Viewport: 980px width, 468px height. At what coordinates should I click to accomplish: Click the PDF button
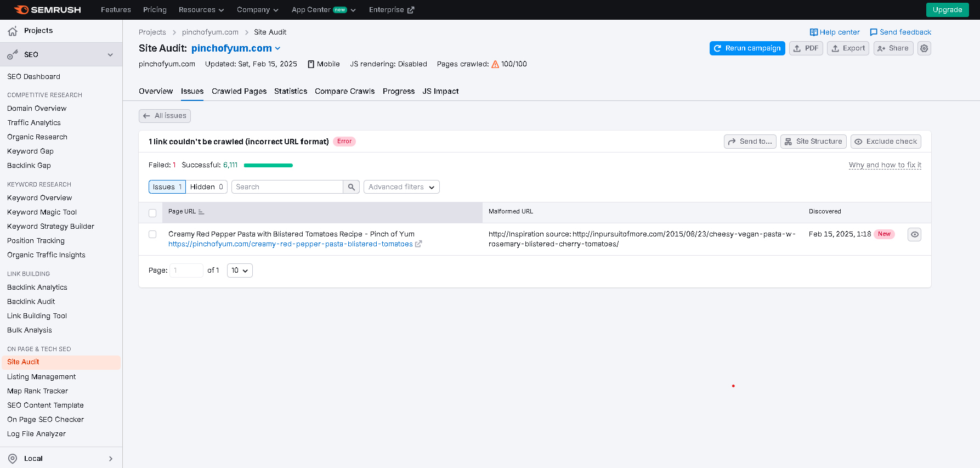coord(806,48)
